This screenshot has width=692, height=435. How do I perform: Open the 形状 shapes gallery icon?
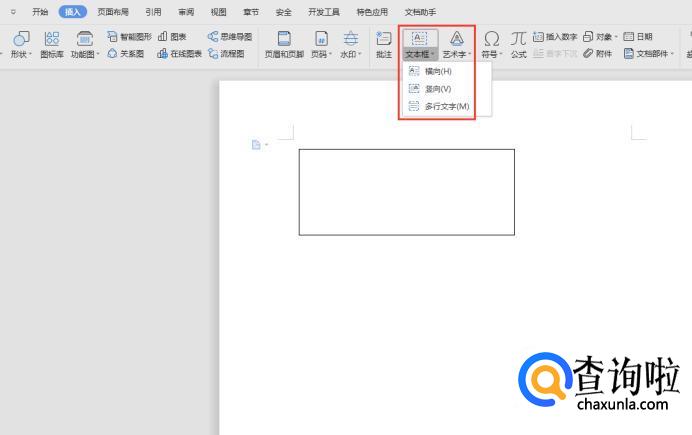point(21,39)
